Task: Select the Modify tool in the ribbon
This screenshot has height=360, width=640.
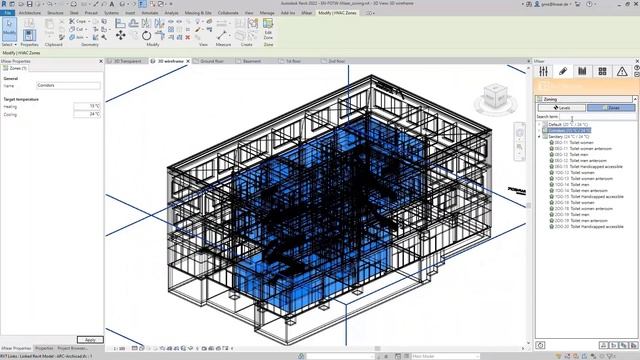Action: [x=9, y=29]
